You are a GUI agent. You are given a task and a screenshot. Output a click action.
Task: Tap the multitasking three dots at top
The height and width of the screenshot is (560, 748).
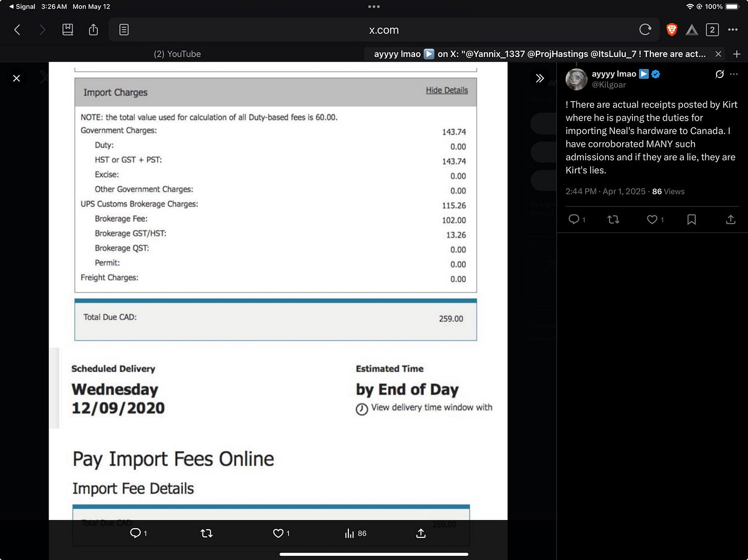[374, 7]
